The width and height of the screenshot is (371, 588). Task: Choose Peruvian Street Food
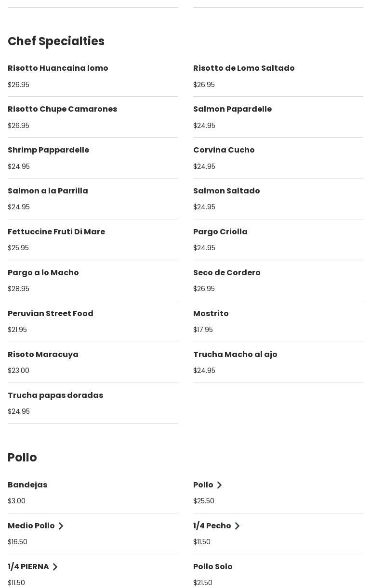pyautogui.click(x=51, y=314)
